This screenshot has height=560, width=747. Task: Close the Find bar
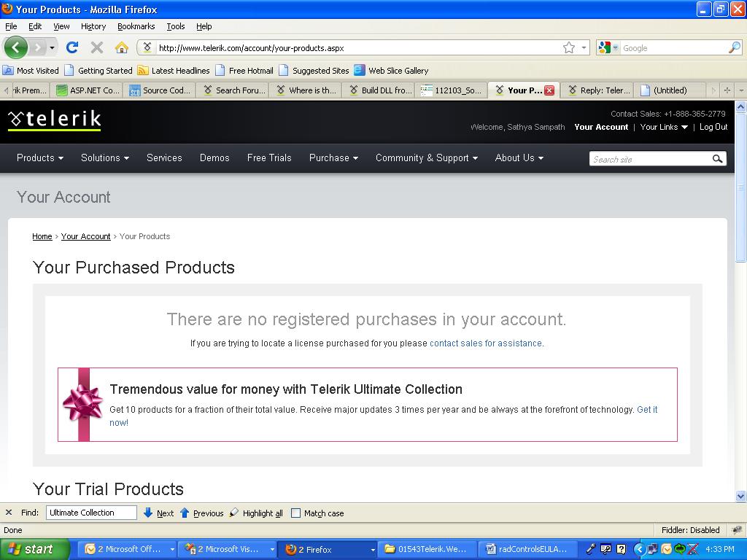pyautogui.click(x=9, y=513)
